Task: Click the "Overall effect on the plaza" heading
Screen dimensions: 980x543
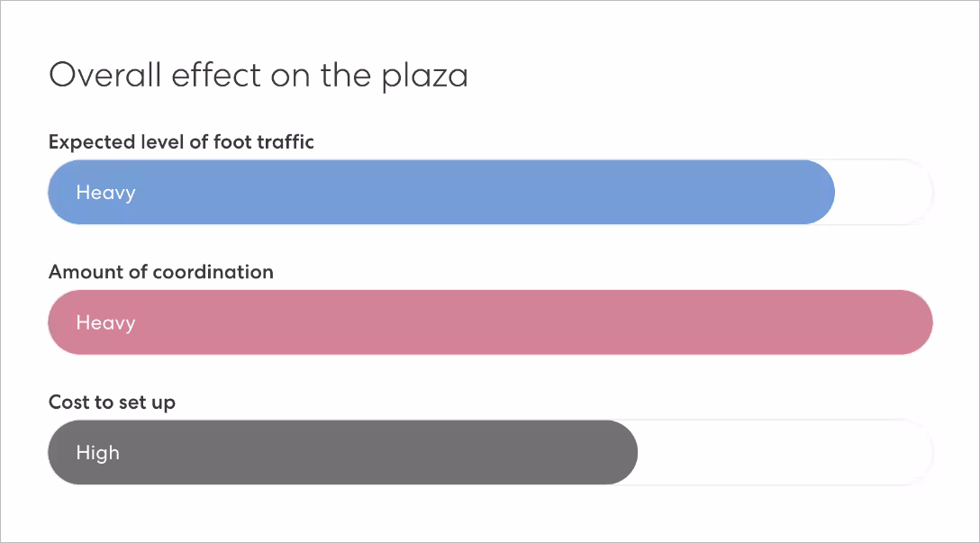Action: (x=259, y=75)
